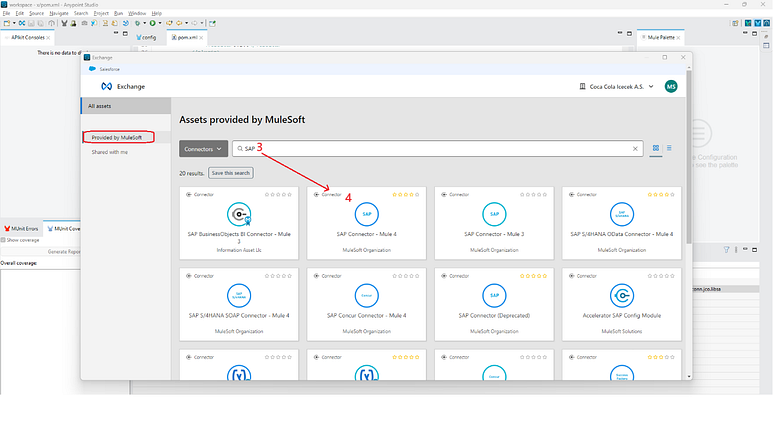Maximize the APIkit Consoles panel

125,33
